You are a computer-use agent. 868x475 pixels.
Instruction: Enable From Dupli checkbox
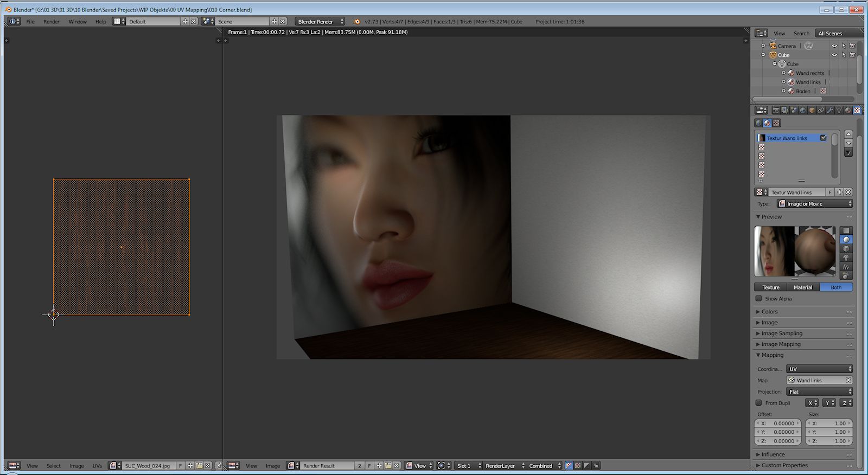758,403
